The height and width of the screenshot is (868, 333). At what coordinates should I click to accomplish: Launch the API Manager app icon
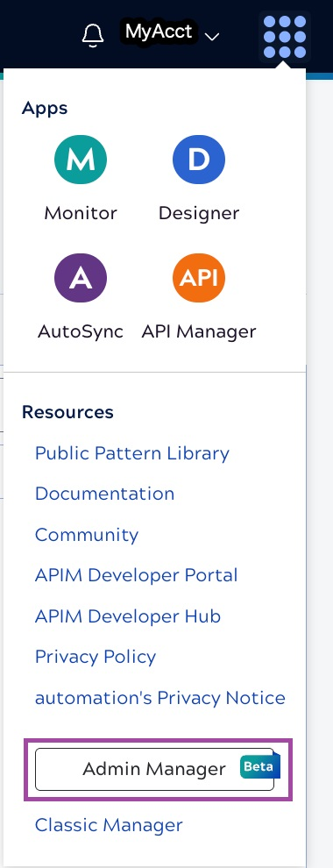click(x=199, y=278)
